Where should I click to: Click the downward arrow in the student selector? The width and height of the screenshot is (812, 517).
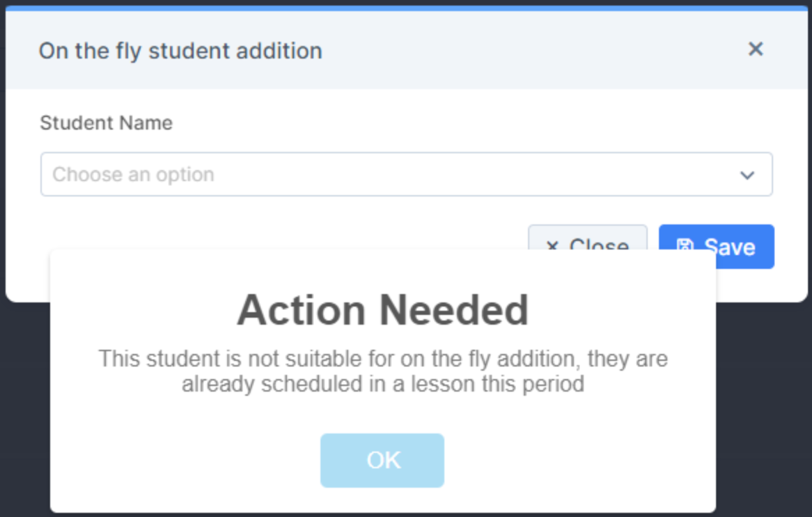pyautogui.click(x=749, y=174)
